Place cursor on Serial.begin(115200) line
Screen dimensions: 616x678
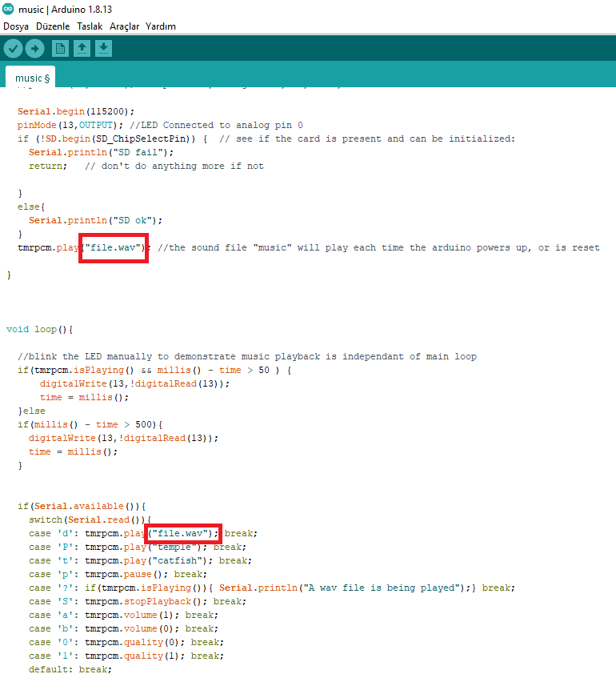point(76,111)
